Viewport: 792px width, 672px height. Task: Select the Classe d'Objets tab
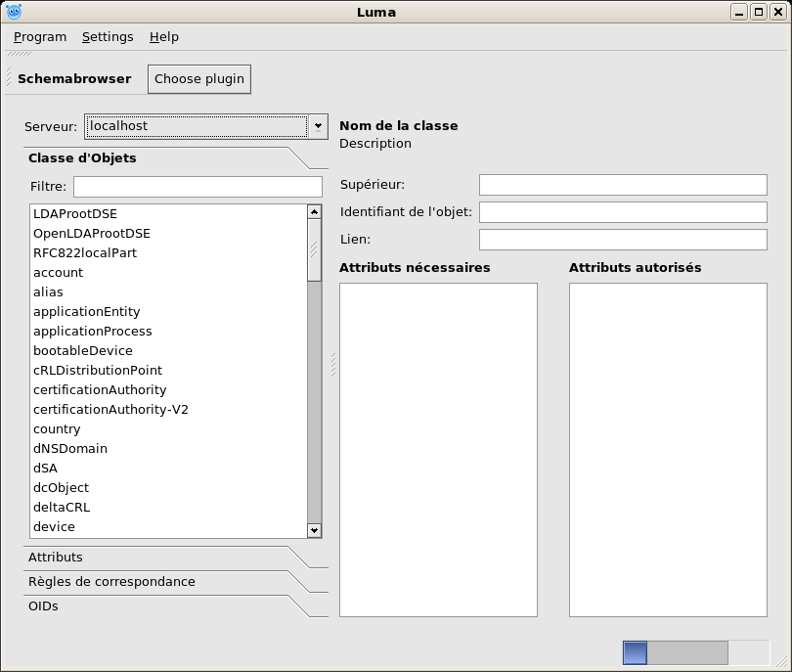click(x=82, y=158)
